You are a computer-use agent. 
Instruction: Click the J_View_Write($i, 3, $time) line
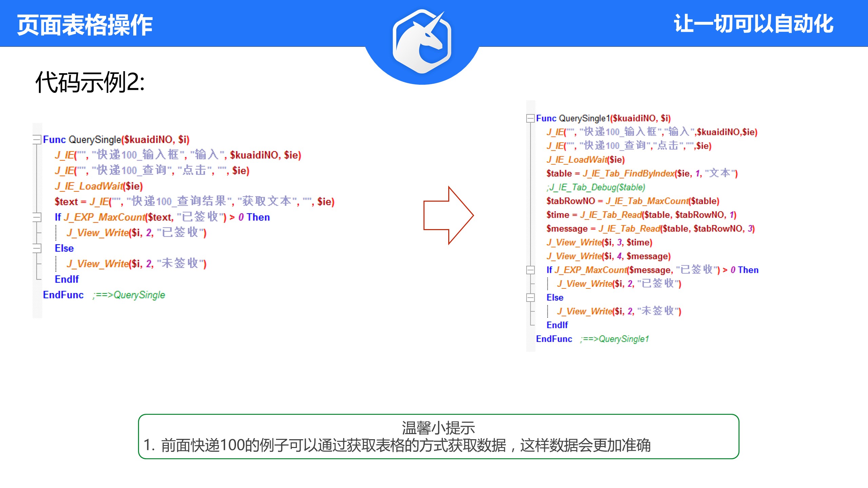599,242
